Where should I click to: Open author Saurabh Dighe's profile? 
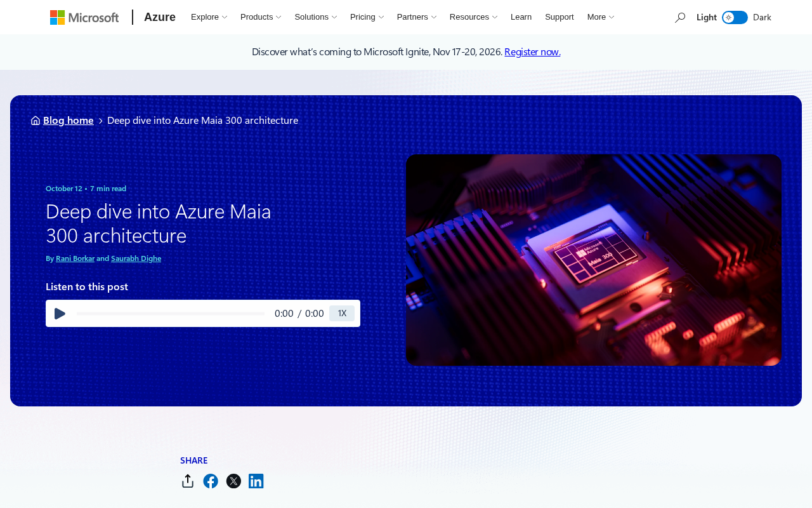pos(136,258)
